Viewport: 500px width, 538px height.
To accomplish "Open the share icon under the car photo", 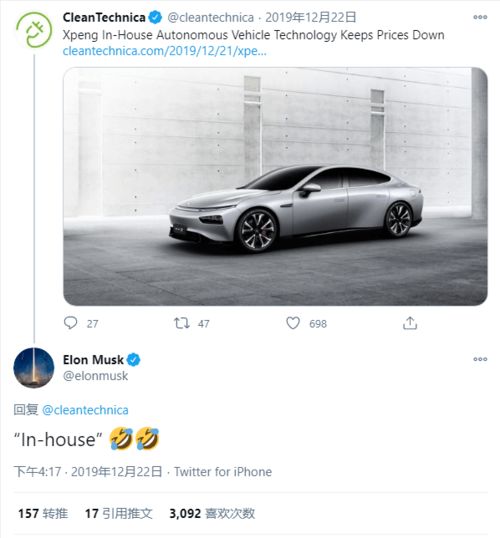I will (x=410, y=323).
